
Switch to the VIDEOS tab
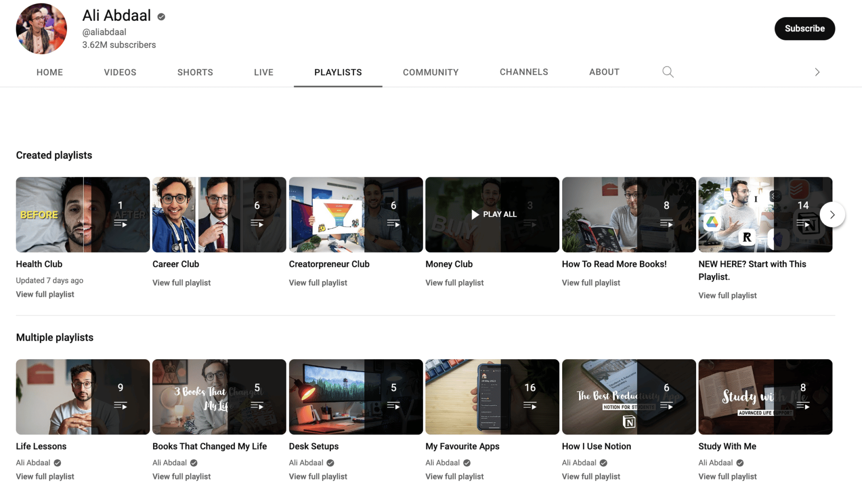tap(120, 72)
